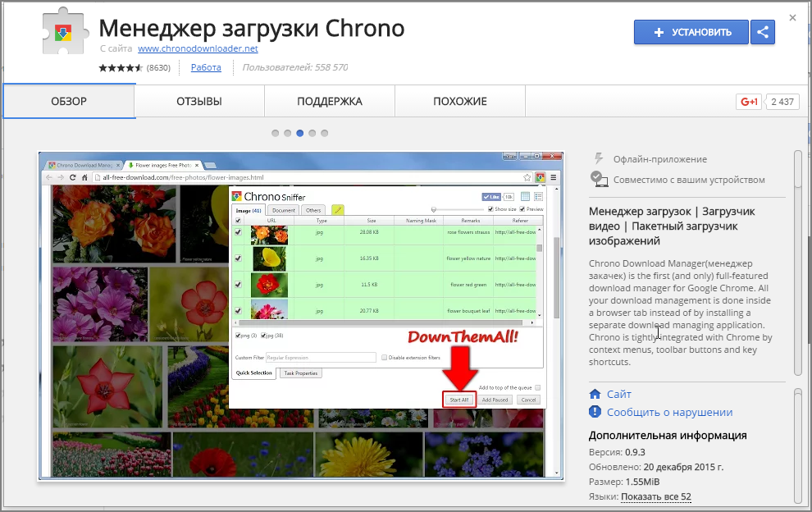Click the star rating next to (8630)
Viewport: 812px width, 512px height.
[121, 67]
